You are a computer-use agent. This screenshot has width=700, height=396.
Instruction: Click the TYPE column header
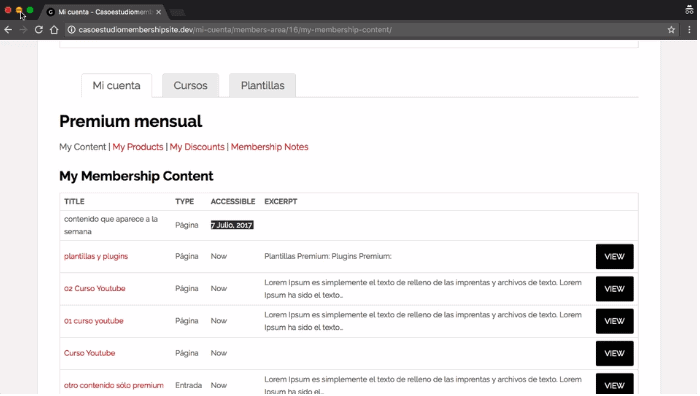pyautogui.click(x=184, y=201)
